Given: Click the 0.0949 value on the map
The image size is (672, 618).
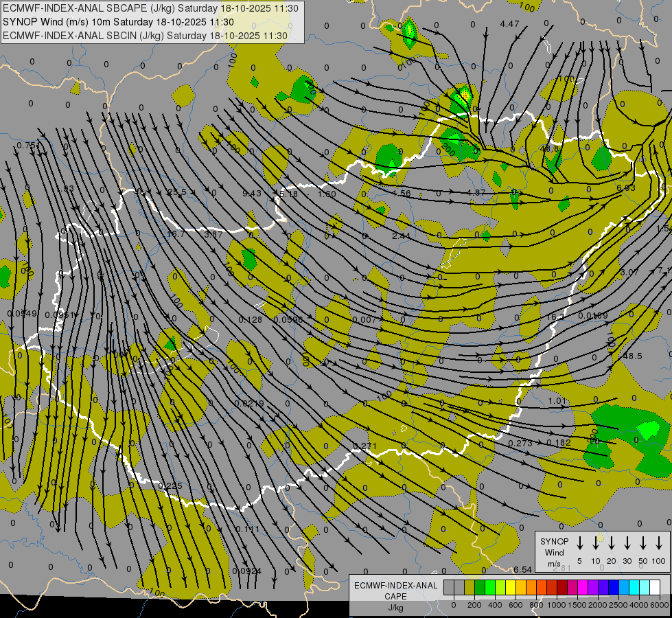Looking at the screenshot, I should pyautogui.click(x=22, y=314).
